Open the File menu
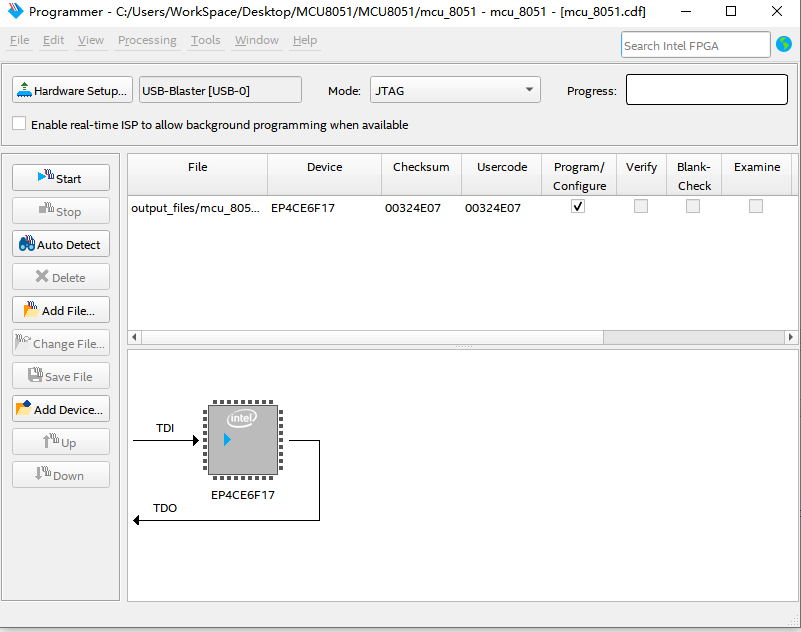Image resolution: width=801 pixels, height=632 pixels. (x=19, y=40)
